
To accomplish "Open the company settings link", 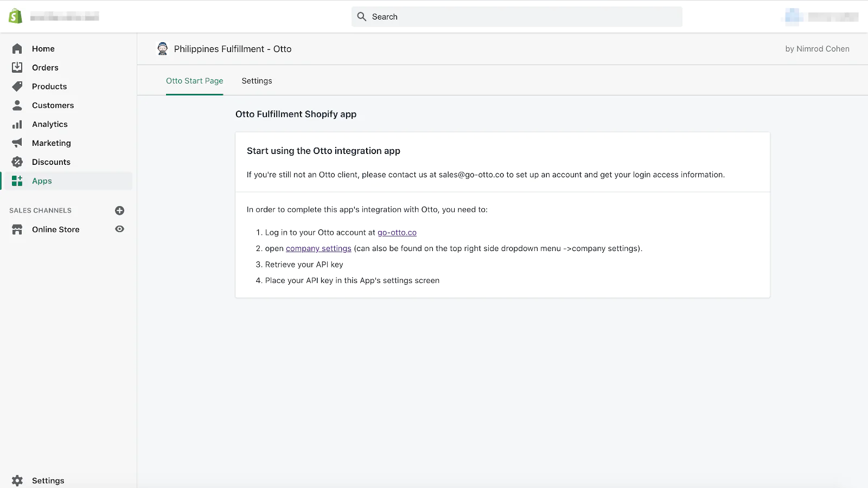I will (x=318, y=248).
